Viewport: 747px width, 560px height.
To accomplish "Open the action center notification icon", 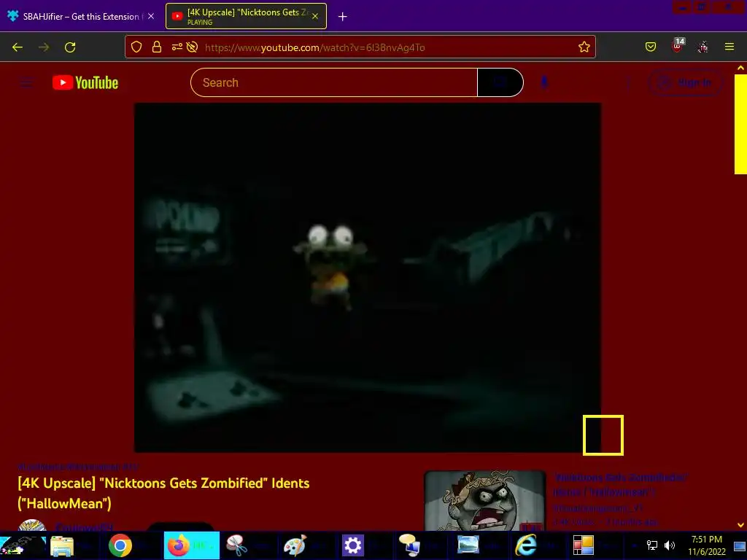I will point(740,545).
